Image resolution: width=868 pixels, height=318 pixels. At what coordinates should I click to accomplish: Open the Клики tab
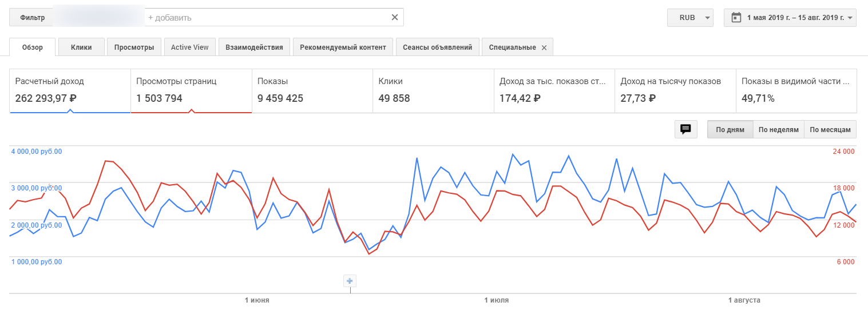pos(81,47)
